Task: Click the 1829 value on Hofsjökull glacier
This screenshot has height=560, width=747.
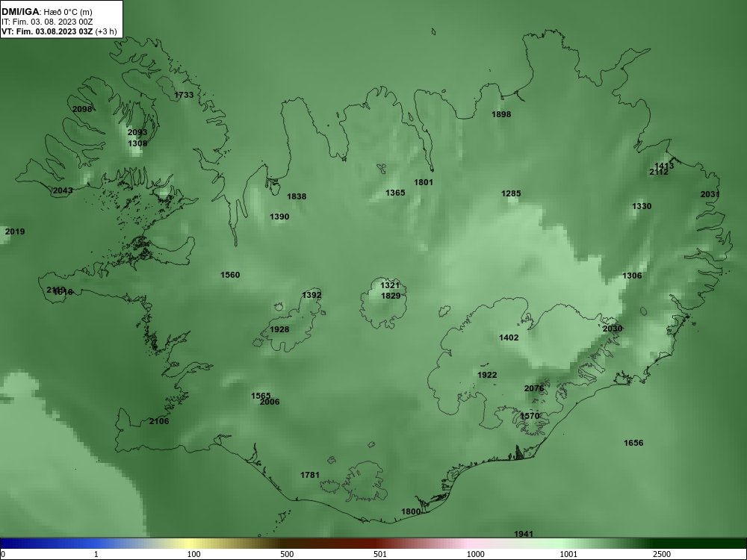Action: point(391,296)
